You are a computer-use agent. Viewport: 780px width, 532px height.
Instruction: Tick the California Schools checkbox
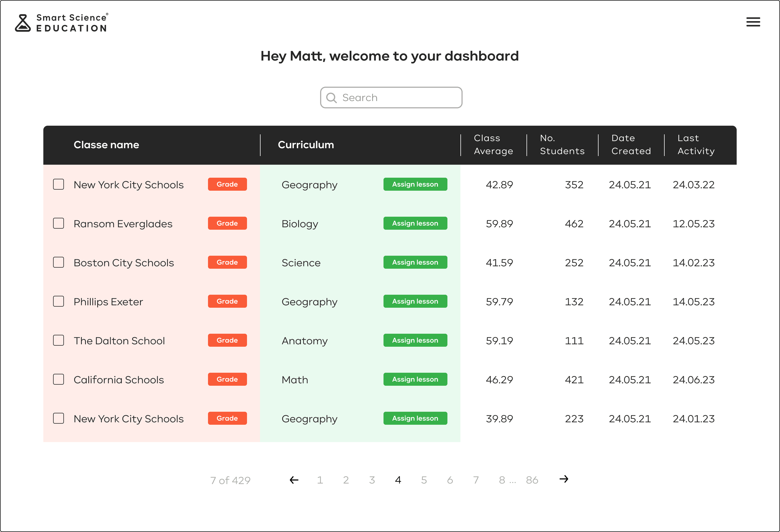58,379
